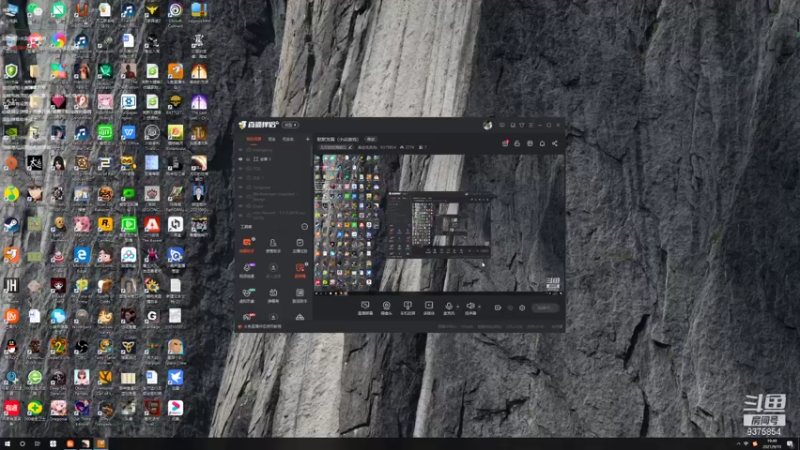Select the Microsoft Edge desktop shortcut

[x=82, y=255]
